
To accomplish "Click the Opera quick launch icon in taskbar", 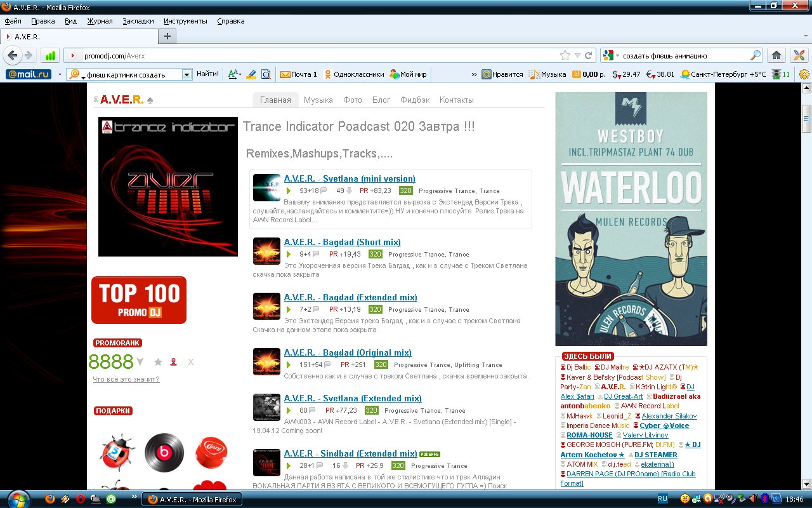I will pyautogui.click(x=81, y=499).
